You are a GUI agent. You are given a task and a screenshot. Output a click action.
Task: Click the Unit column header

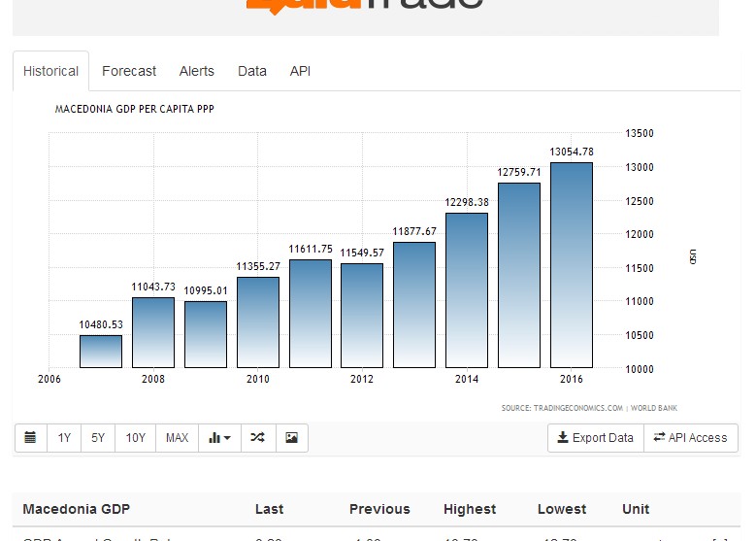click(x=636, y=509)
